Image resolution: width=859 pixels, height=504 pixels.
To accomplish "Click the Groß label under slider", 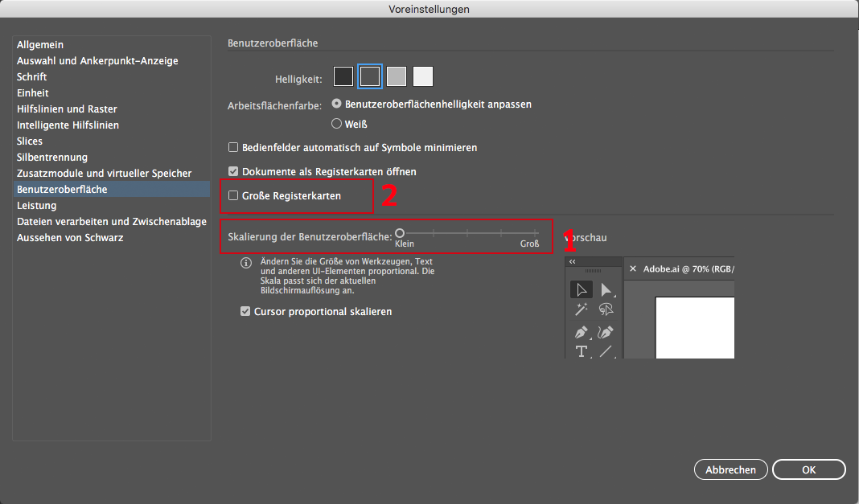I will (530, 244).
